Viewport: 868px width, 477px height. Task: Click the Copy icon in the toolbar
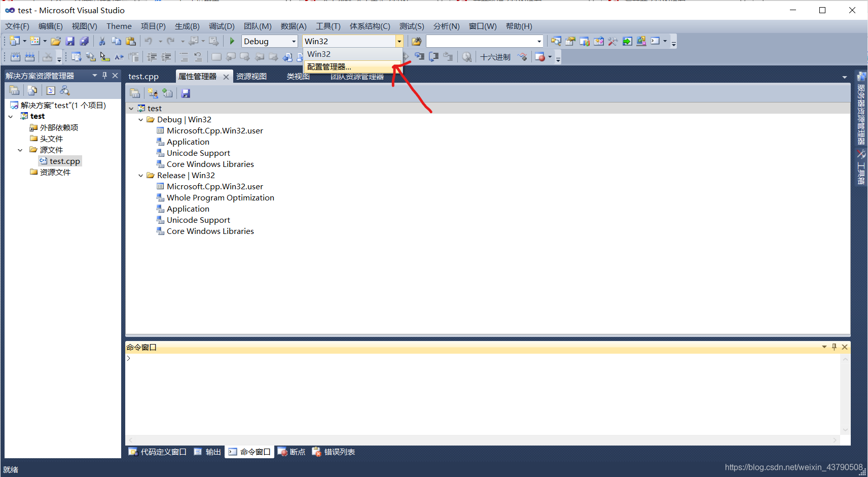click(x=116, y=42)
